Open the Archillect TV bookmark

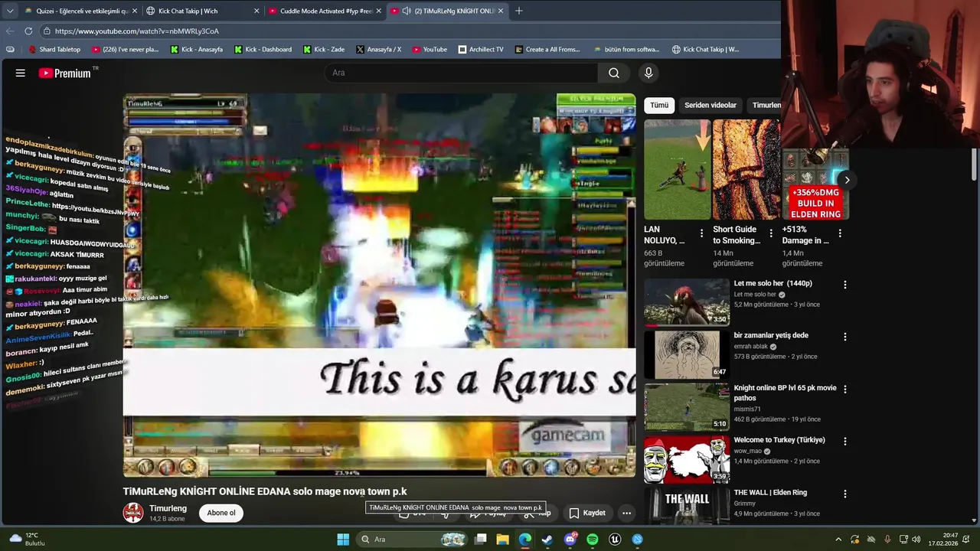481,49
